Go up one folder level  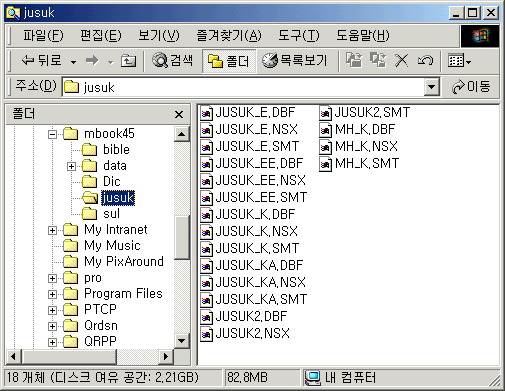128,61
